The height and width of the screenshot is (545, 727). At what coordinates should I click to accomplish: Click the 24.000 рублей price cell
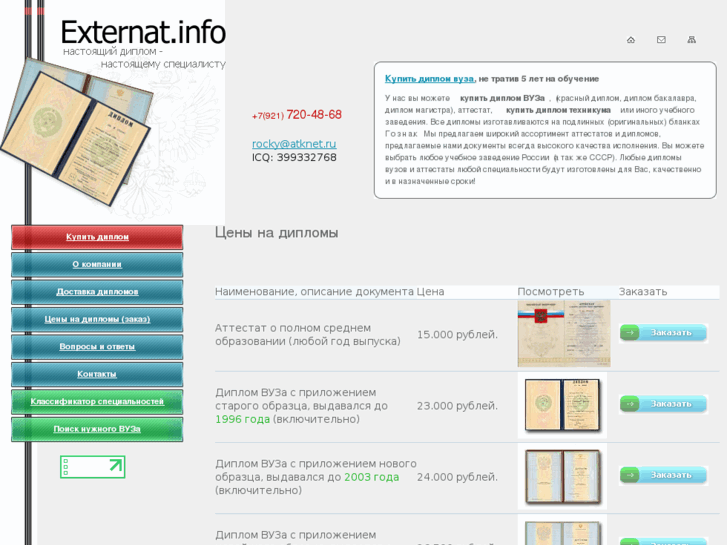457,477
